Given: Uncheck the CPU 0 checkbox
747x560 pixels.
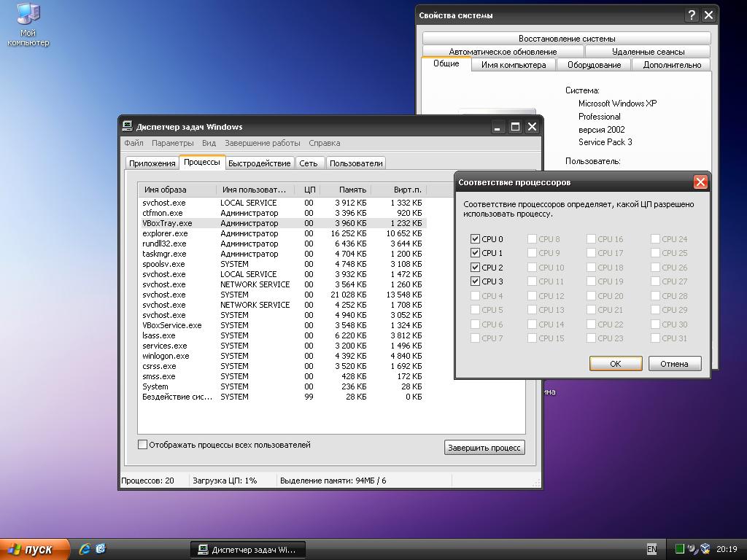Looking at the screenshot, I should 476,239.
